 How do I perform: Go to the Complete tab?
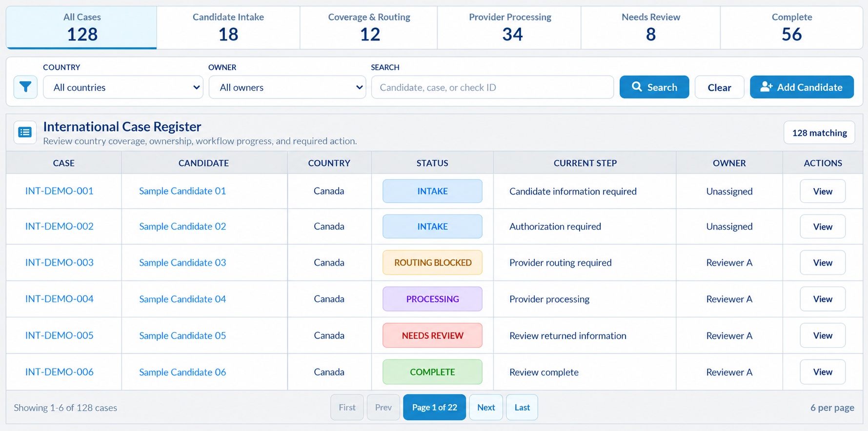(792, 28)
